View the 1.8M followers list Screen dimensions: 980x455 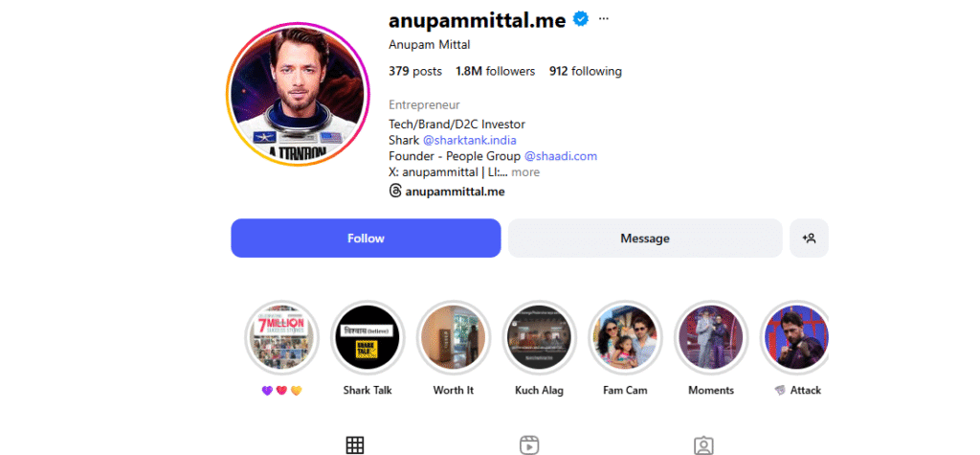pyautogui.click(x=495, y=71)
